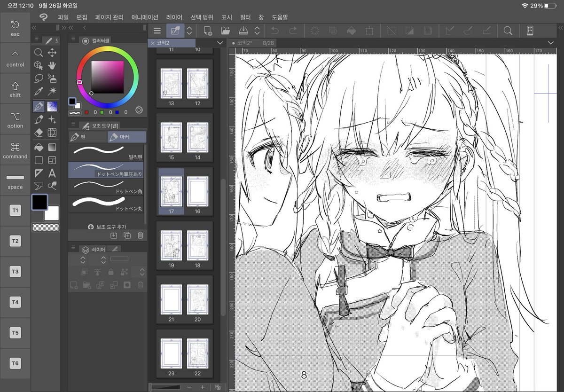Select the sparkle decoration tool
This screenshot has width=564, height=392.
(52, 120)
